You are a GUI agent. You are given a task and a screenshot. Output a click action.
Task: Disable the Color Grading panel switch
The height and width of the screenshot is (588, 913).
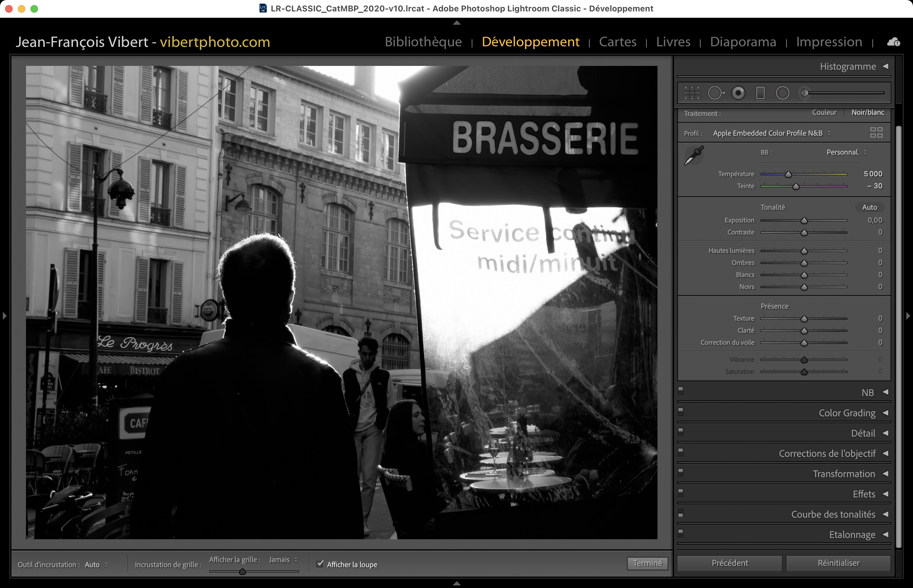pyautogui.click(x=681, y=411)
